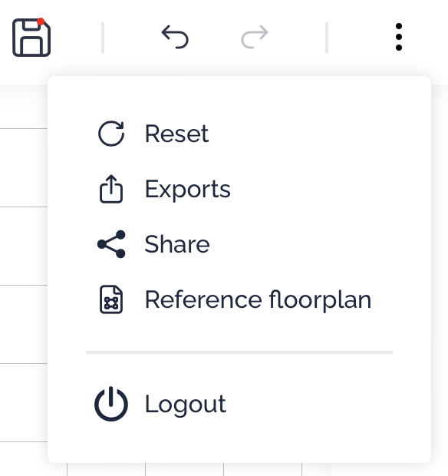Click the grid canvas left of the menu
This screenshot has width=448, height=476.
tap(24, 246)
